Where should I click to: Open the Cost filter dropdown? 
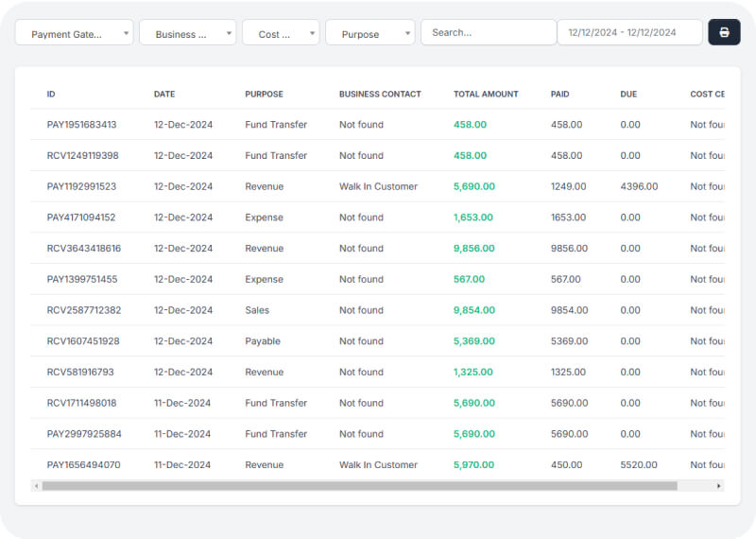pos(281,33)
